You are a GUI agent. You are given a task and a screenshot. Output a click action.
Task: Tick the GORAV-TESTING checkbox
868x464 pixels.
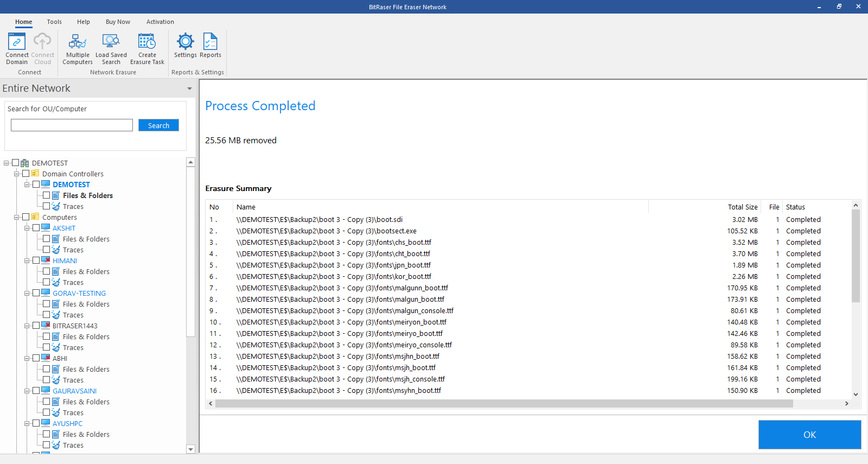[36, 293]
